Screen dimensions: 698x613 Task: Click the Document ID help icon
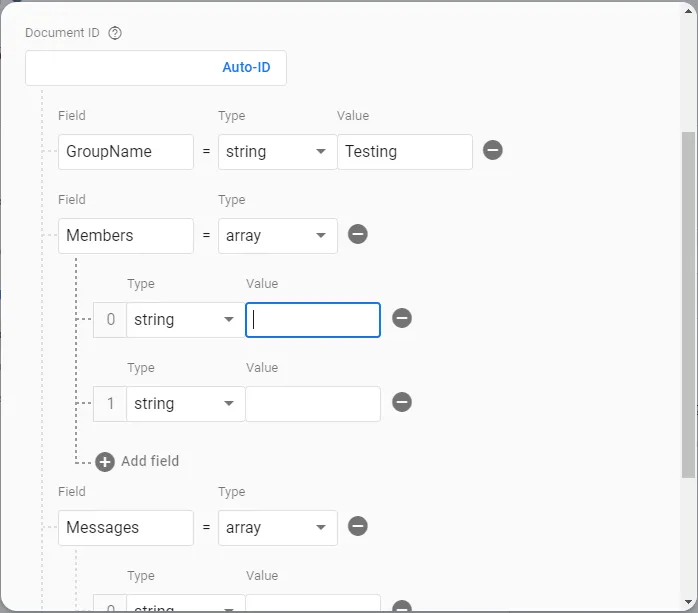pos(115,33)
